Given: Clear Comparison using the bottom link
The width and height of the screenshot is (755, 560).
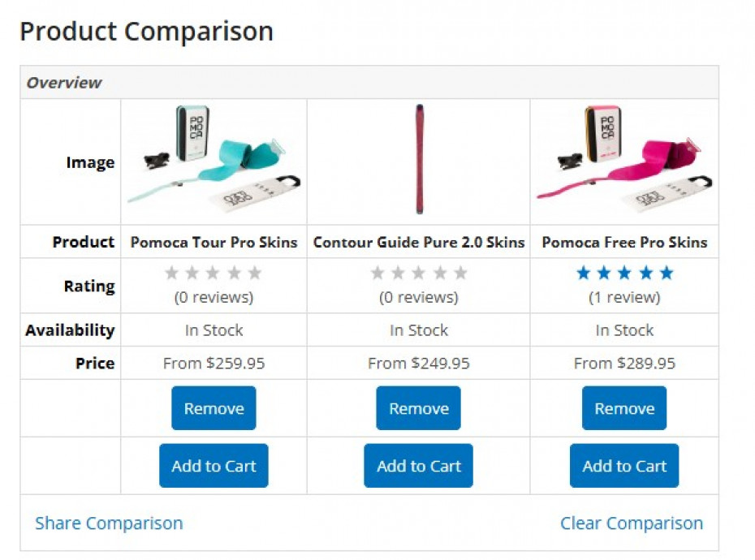Looking at the screenshot, I should point(632,523).
